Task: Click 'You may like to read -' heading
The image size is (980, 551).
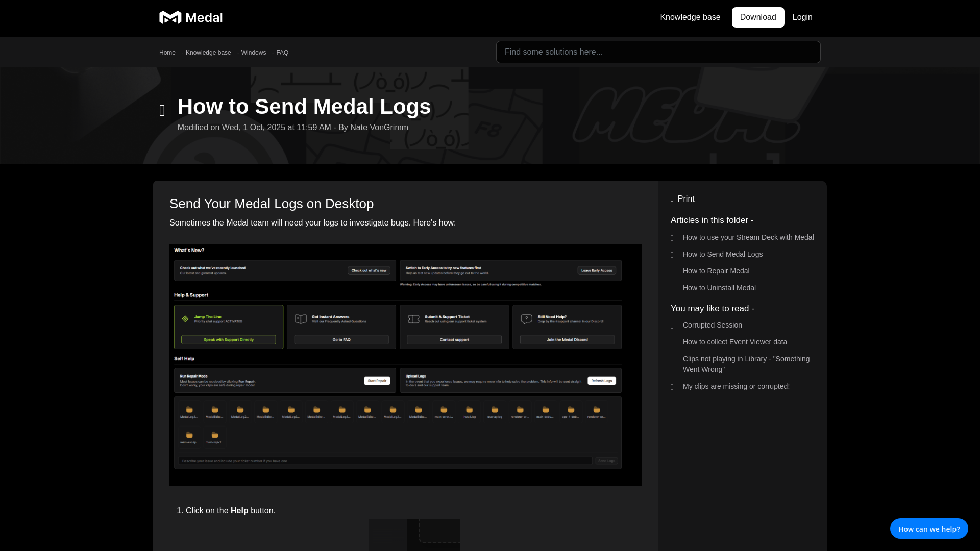Action: [x=713, y=309]
